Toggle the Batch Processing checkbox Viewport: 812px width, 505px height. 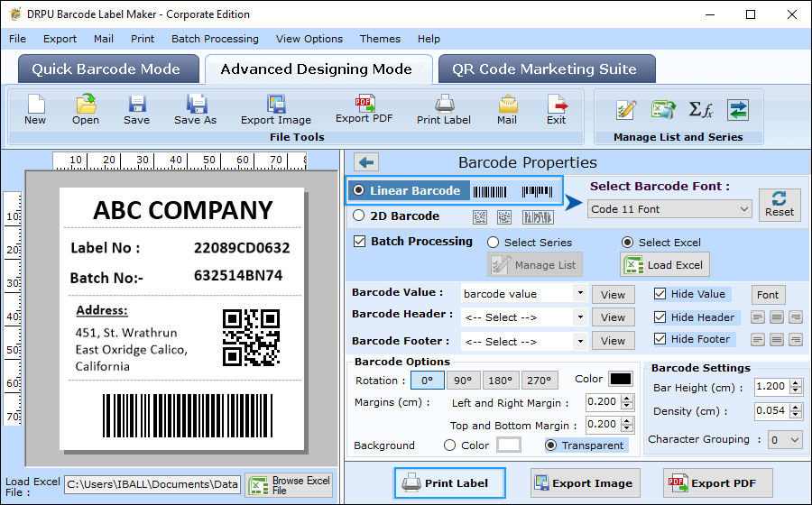point(359,241)
